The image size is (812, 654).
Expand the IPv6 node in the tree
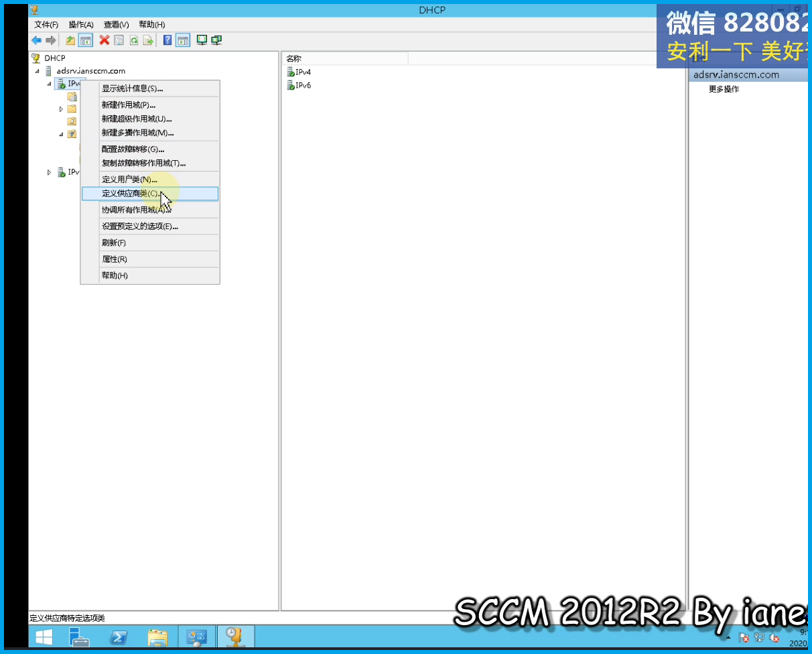pyautogui.click(x=49, y=172)
